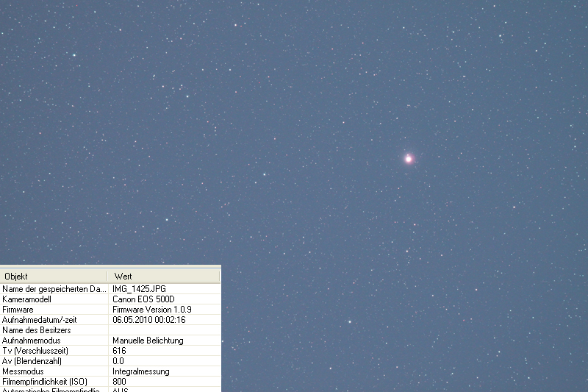Image resolution: width=588 pixels, height=392 pixels.
Task: Click the bright reddish star in the photo
Action: [409, 158]
